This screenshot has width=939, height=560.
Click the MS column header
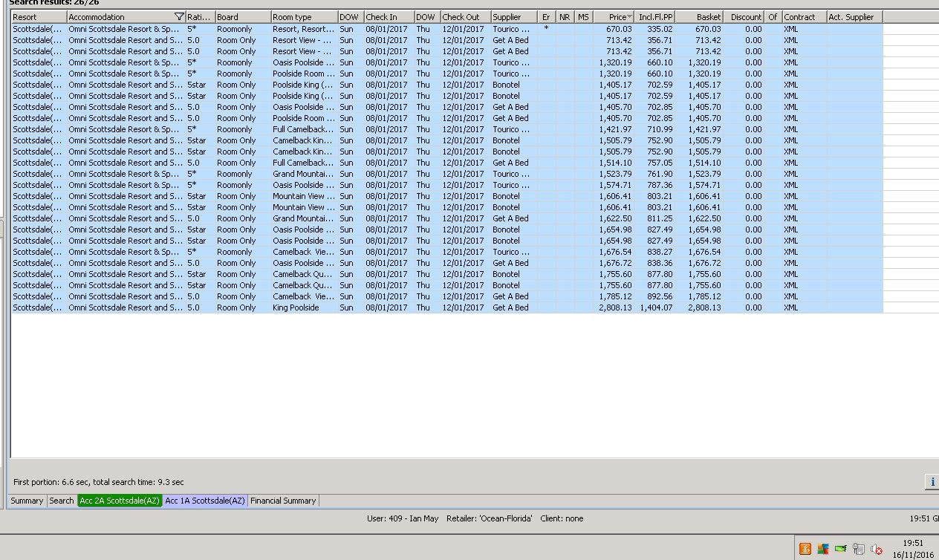tap(583, 17)
